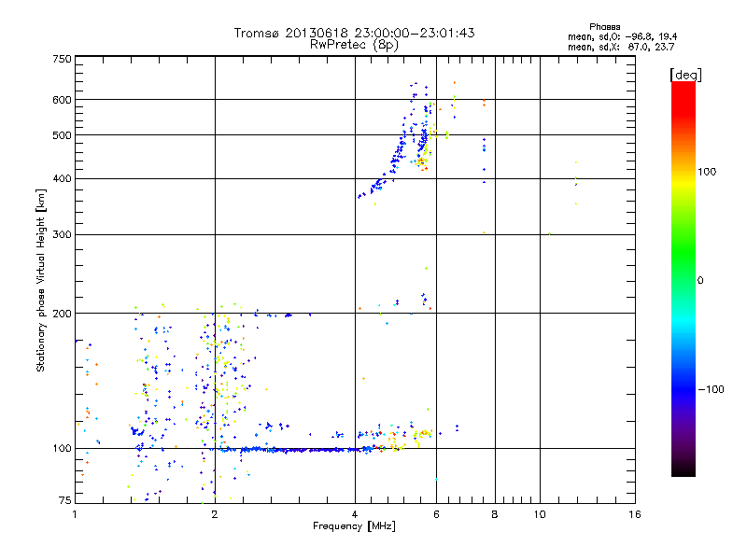Click x-axis tick label '4'
This screenshot has width=747, height=560.
coord(355,514)
